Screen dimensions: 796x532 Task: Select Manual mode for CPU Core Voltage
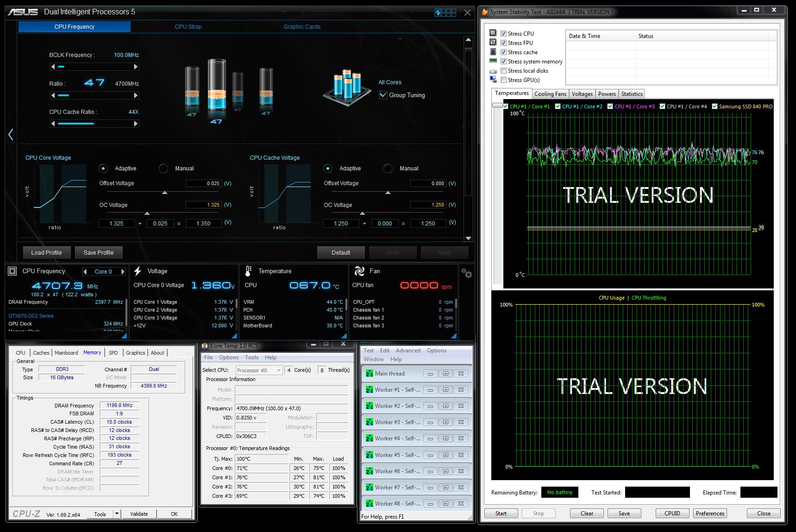point(163,169)
